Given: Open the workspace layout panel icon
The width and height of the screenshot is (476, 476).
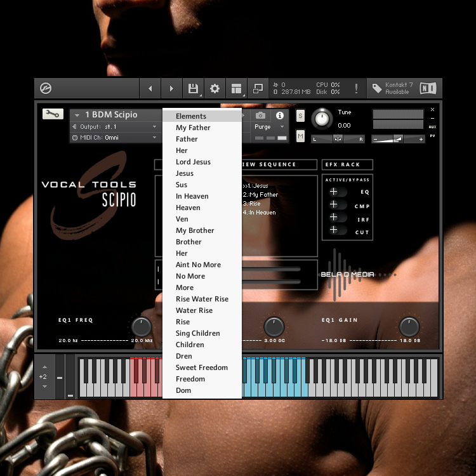Looking at the screenshot, I should tap(236, 88).
